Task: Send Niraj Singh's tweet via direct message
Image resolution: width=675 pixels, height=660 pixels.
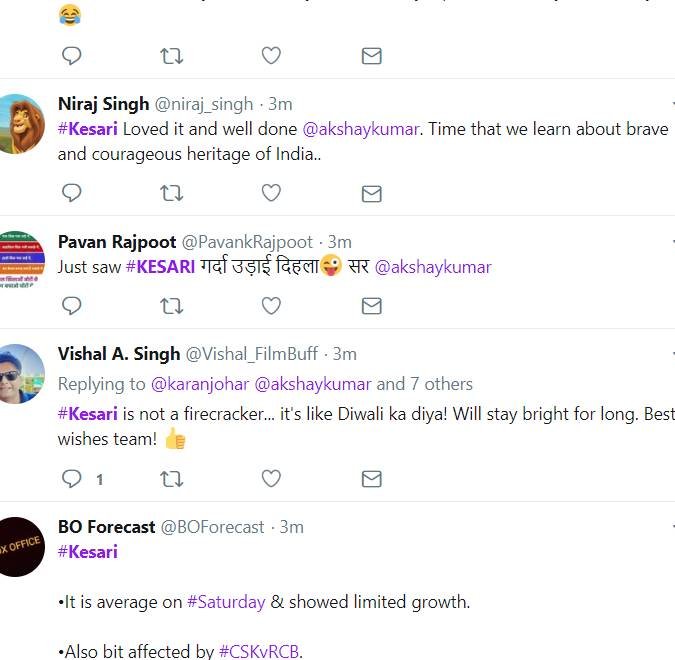Action: [x=372, y=194]
